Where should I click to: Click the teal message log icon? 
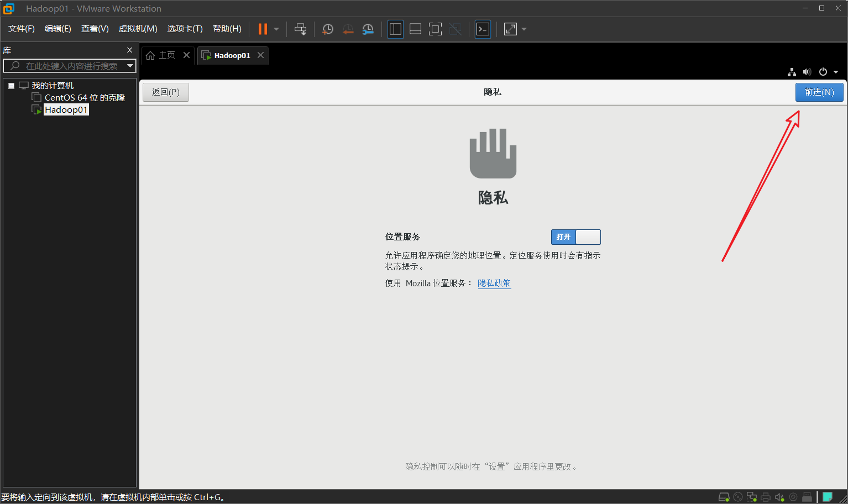pyautogui.click(x=828, y=497)
